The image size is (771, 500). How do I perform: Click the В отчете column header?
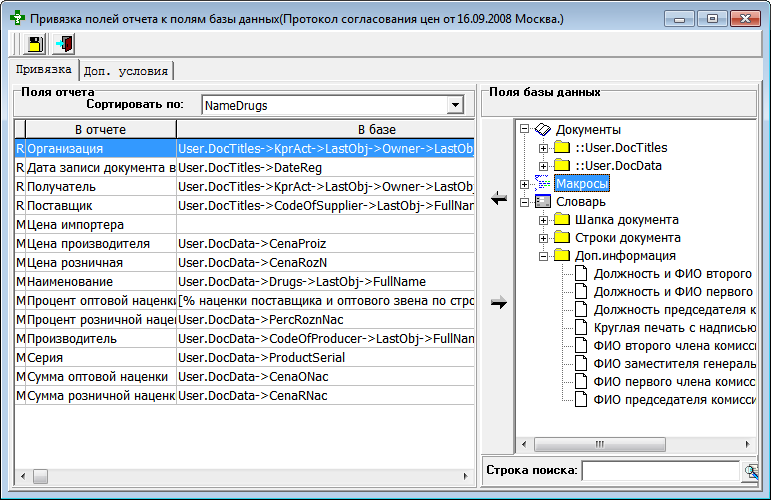tap(100, 130)
